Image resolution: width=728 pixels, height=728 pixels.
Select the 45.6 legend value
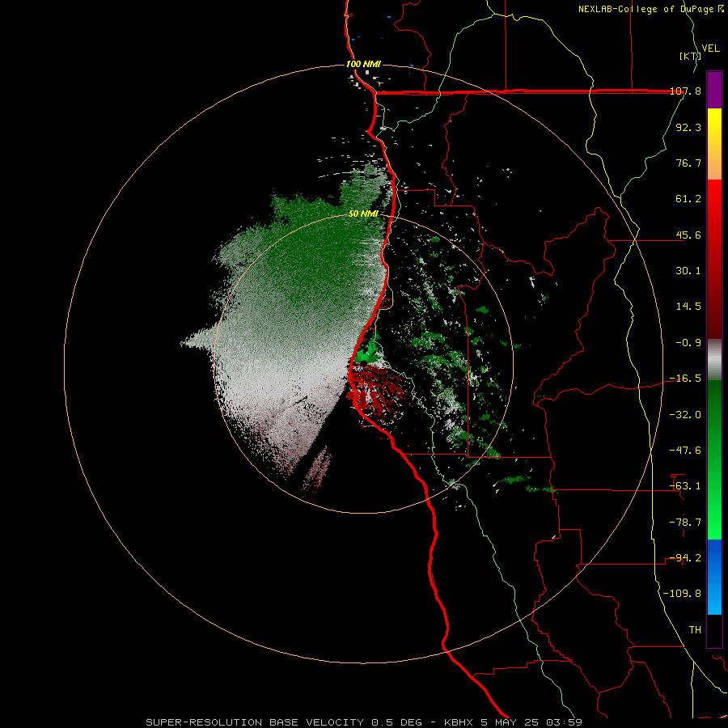pos(688,235)
